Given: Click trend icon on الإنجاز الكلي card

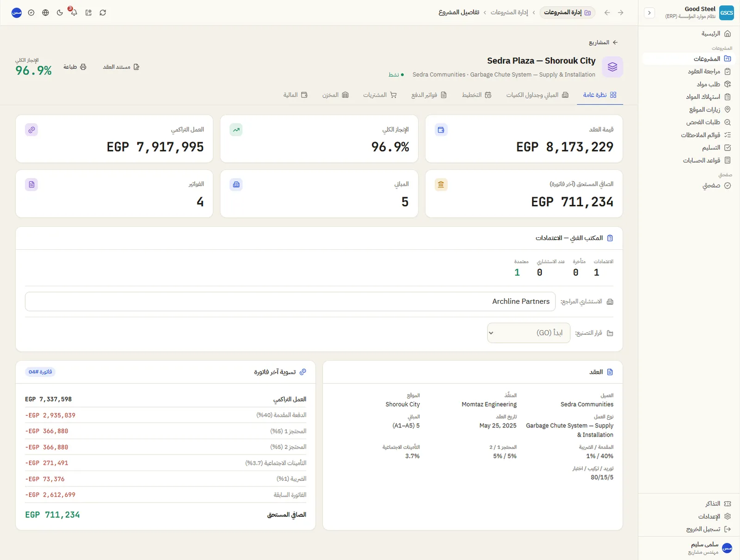Looking at the screenshot, I should 236,130.
